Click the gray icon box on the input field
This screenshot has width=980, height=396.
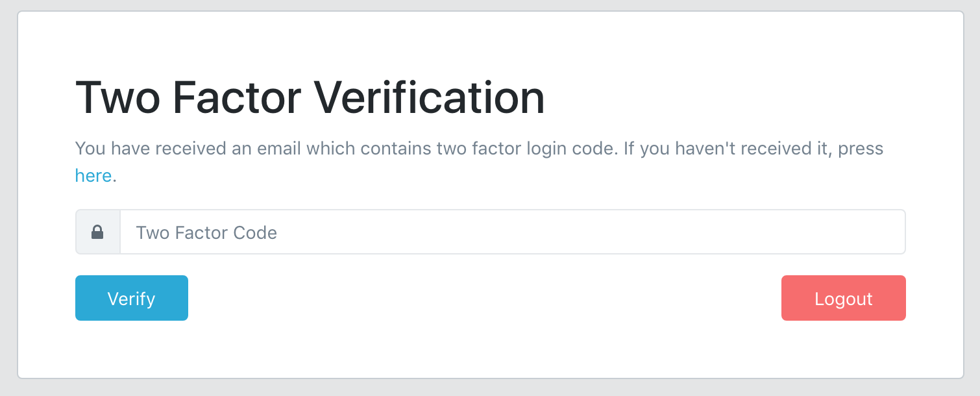click(x=98, y=232)
